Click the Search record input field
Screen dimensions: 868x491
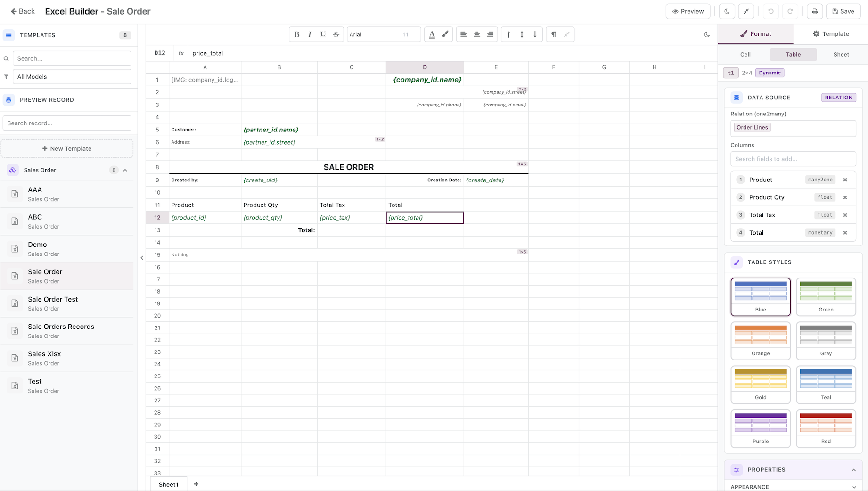[x=67, y=123]
